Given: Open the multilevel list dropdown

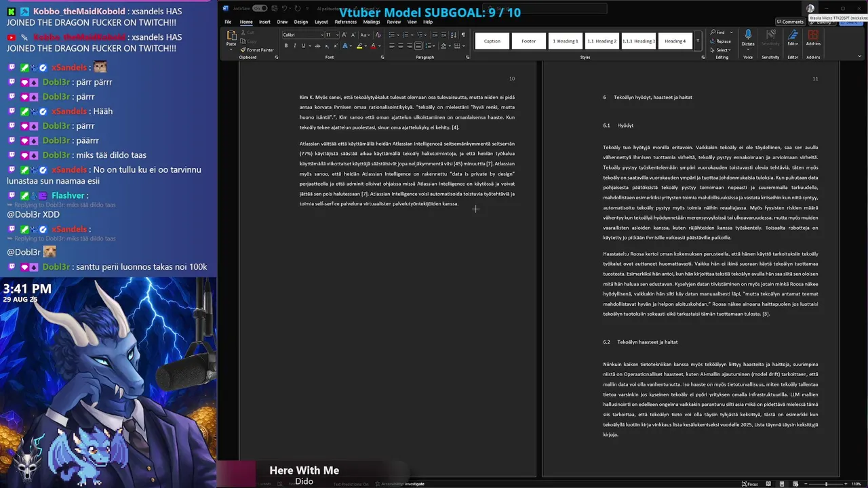Looking at the screenshot, I should coord(425,35).
